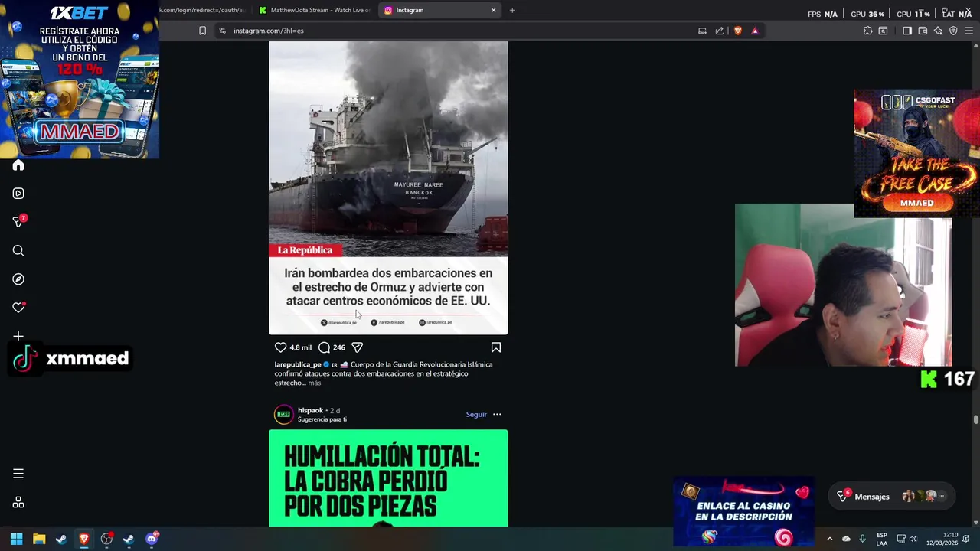
Task: Click the CSGOFAST free case ad
Action: click(x=916, y=153)
